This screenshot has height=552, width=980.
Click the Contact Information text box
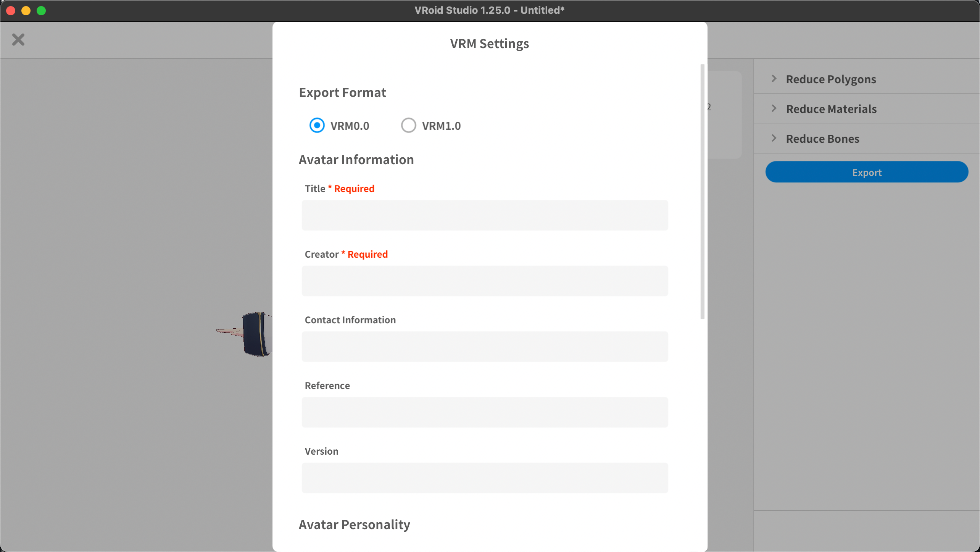point(485,347)
